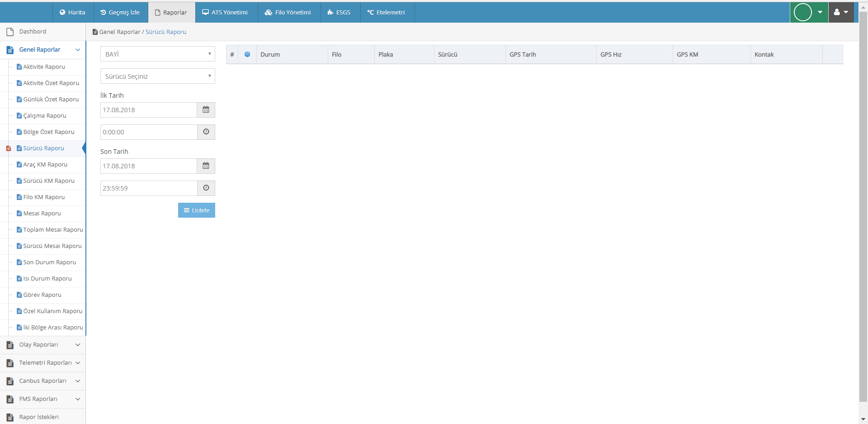Click the Aktivite Raporu file icon

pos(19,67)
